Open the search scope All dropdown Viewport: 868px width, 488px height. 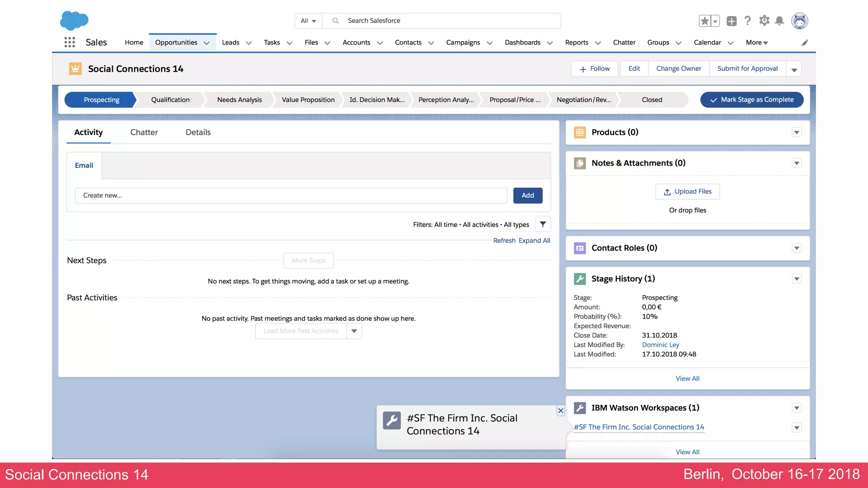308,21
